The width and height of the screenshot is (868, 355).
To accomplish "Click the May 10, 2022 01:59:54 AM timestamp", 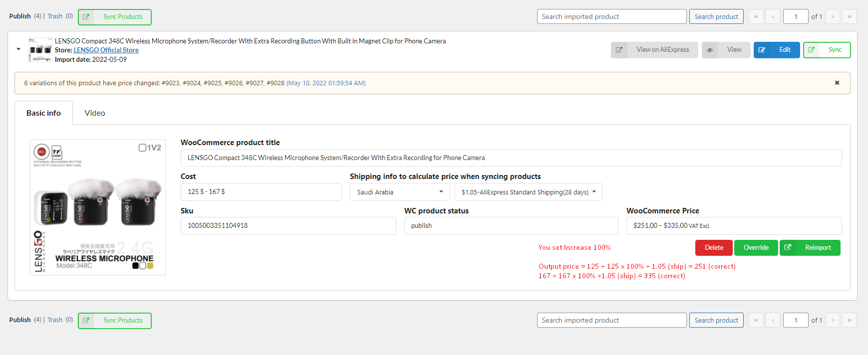I will 326,83.
